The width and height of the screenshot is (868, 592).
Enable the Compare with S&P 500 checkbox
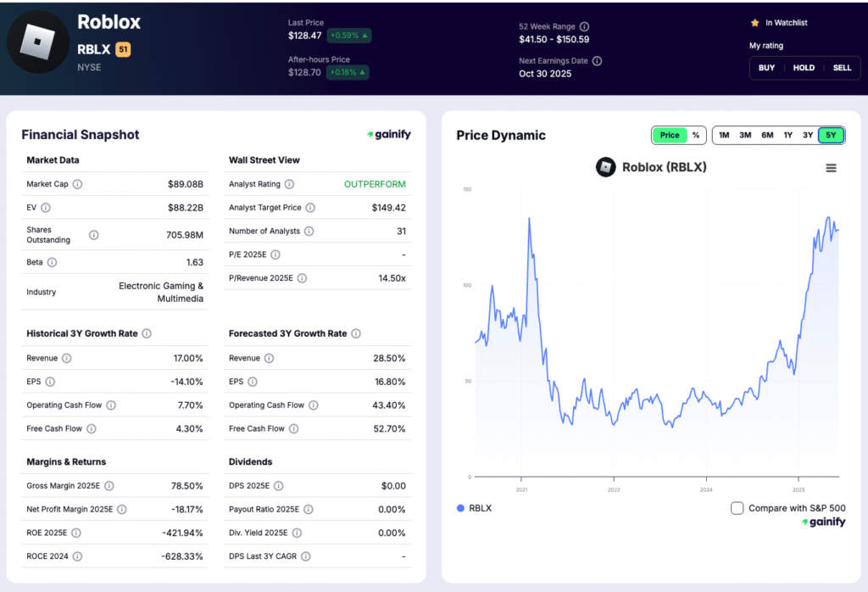[737, 507]
